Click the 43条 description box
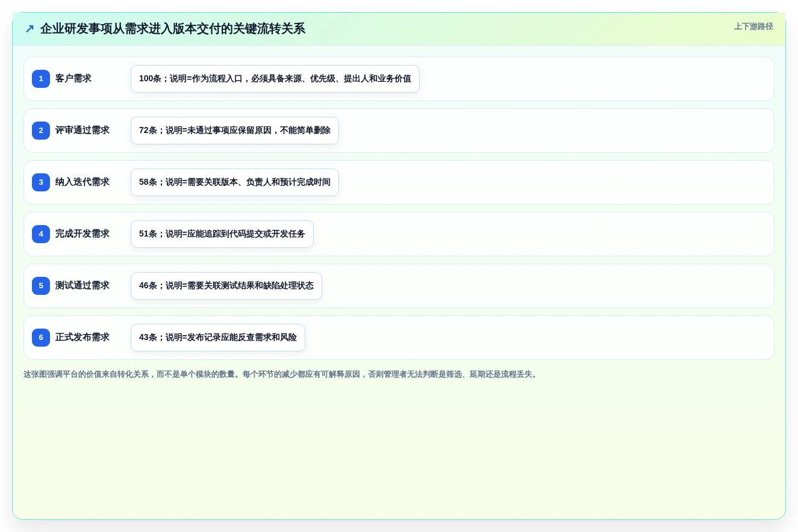The width and height of the screenshot is (798, 532). (218, 338)
